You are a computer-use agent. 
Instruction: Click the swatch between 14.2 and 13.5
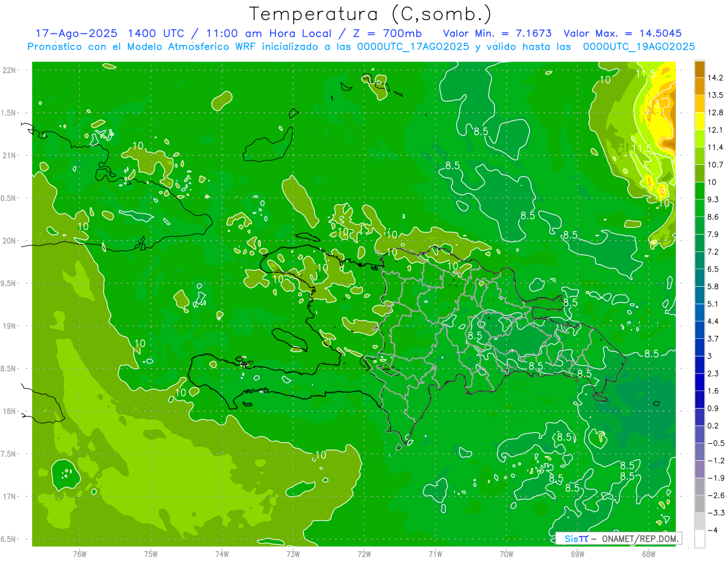pyautogui.click(x=699, y=86)
